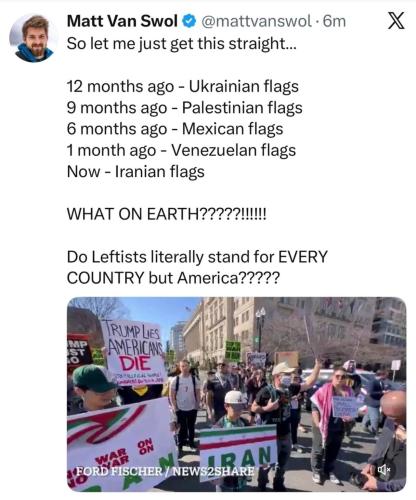Screen dimensions: 416x500
Task: Click the @mattvanswol handle
Action: (256, 21)
